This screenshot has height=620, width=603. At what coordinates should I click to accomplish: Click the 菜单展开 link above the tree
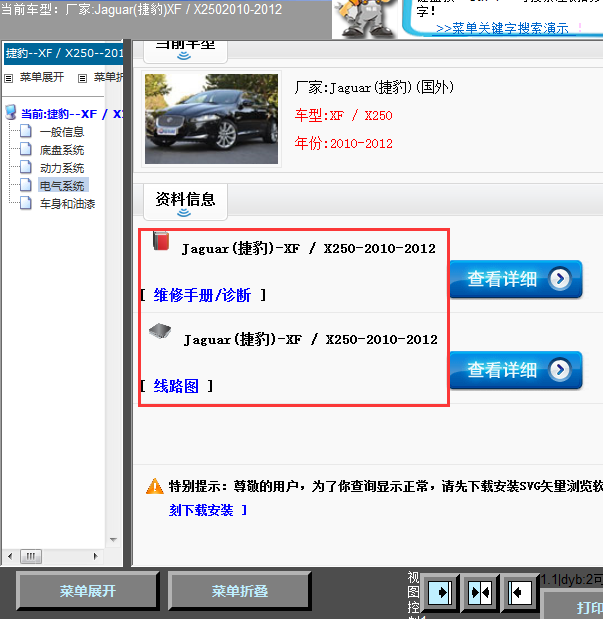click(x=42, y=77)
